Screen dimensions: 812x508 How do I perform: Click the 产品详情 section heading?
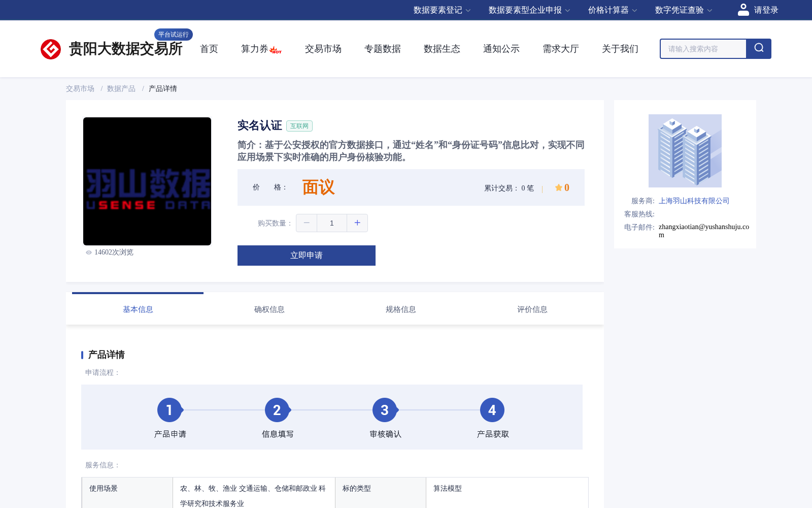(107, 355)
